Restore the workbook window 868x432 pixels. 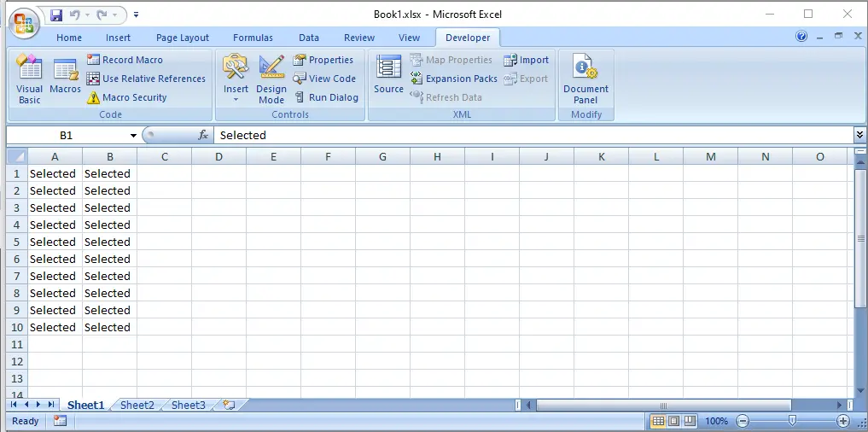839,36
